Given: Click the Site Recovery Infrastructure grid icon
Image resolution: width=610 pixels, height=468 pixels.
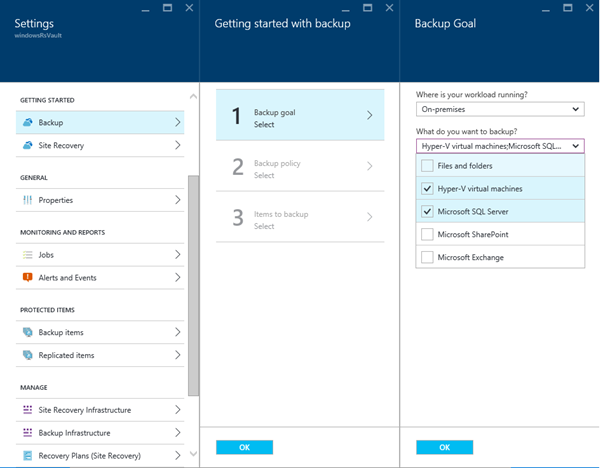Looking at the screenshot, I should click(28, 410).
